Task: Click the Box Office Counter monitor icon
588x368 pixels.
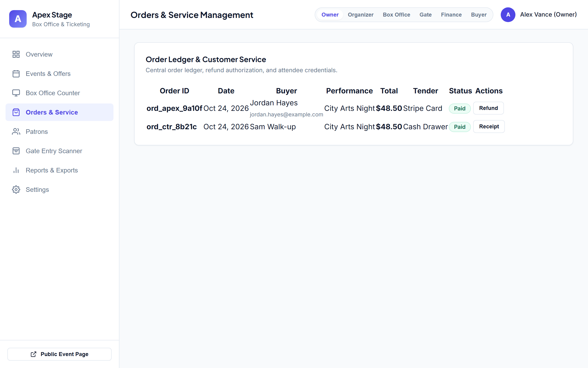Action: tap(16, 93)
